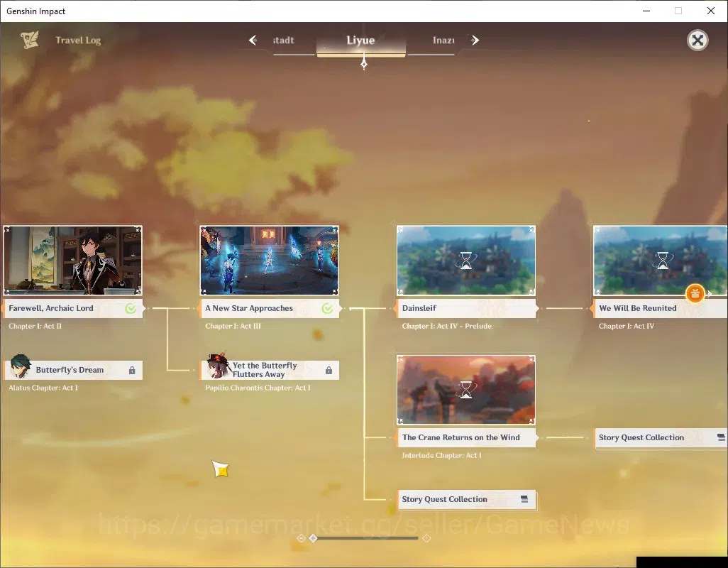Select the Liyue region tab

click(360, 40)
